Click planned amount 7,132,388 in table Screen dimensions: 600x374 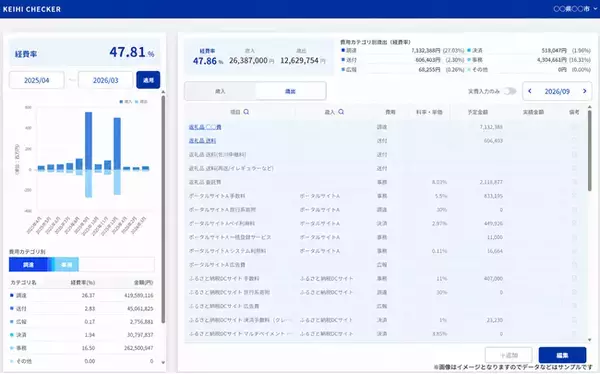click(x=491, y=127)
